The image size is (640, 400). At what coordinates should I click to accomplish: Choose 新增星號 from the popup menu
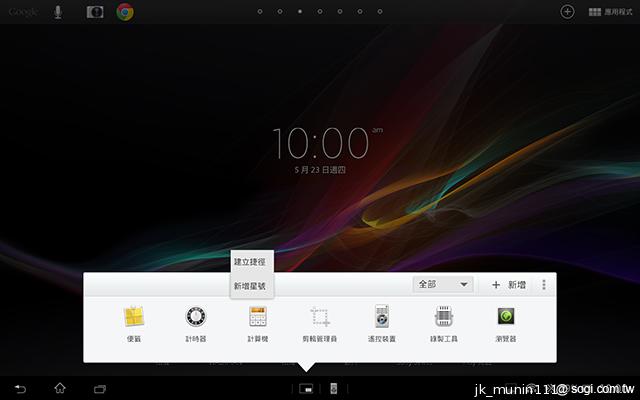click(x=250, y=286)
